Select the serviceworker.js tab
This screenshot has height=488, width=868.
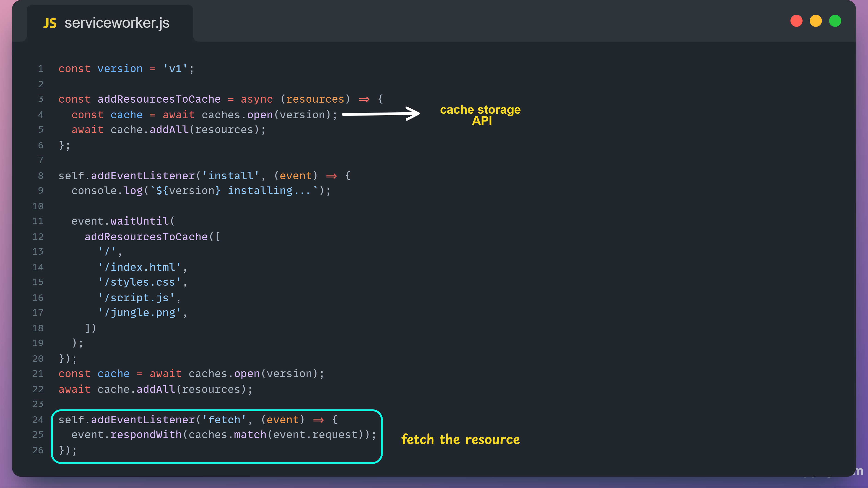pos(110,23)
